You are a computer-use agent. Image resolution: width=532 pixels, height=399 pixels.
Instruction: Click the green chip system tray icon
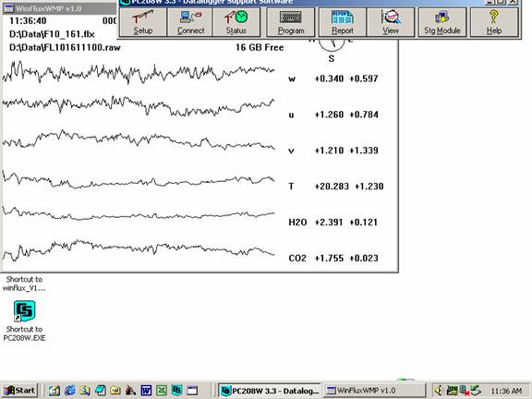tap(452, 391)
